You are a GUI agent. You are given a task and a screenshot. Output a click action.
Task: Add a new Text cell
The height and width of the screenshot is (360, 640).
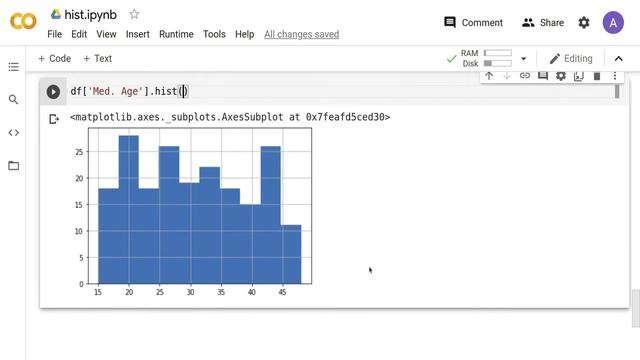[97, 58]
